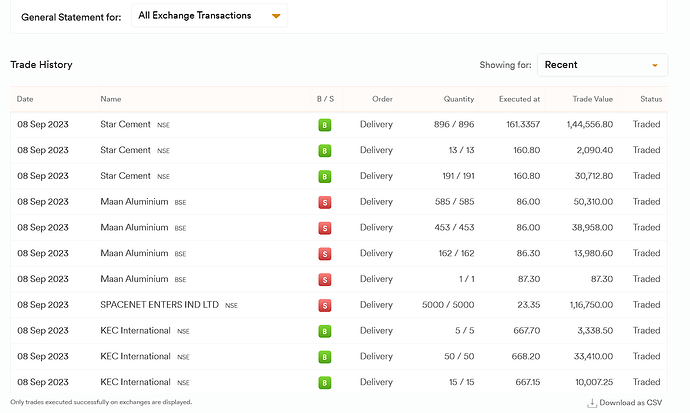Click the red Sell badge for Maan Aluminium 1/1 trade
Screen dimensions: 690x413
click(324, 279)
